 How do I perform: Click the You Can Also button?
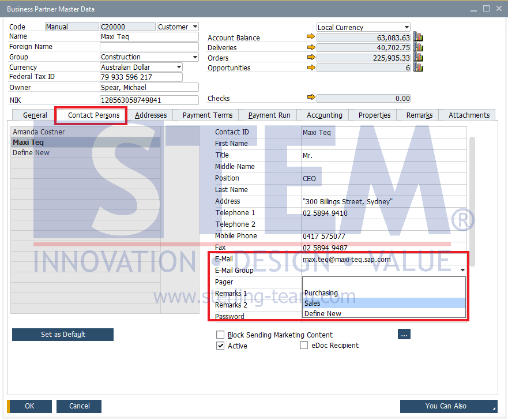pos(448,406)
